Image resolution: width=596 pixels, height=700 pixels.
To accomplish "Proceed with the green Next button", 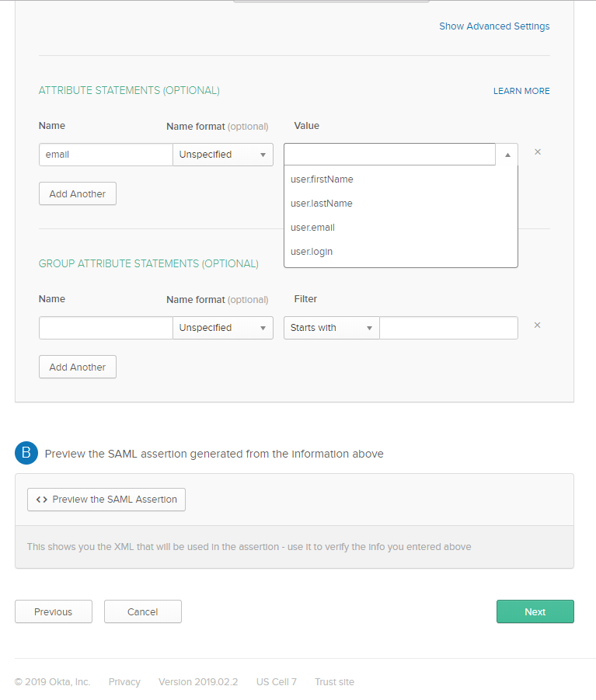I will (535, 612).
